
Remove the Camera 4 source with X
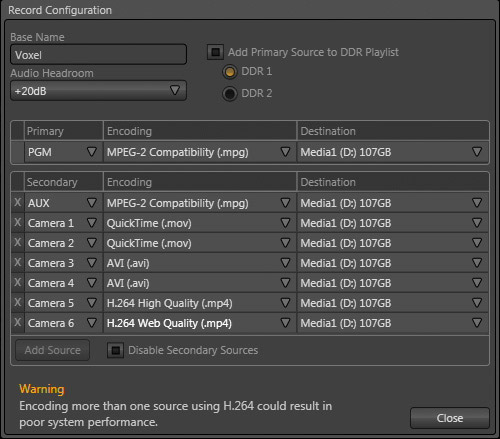click(18, 282)
